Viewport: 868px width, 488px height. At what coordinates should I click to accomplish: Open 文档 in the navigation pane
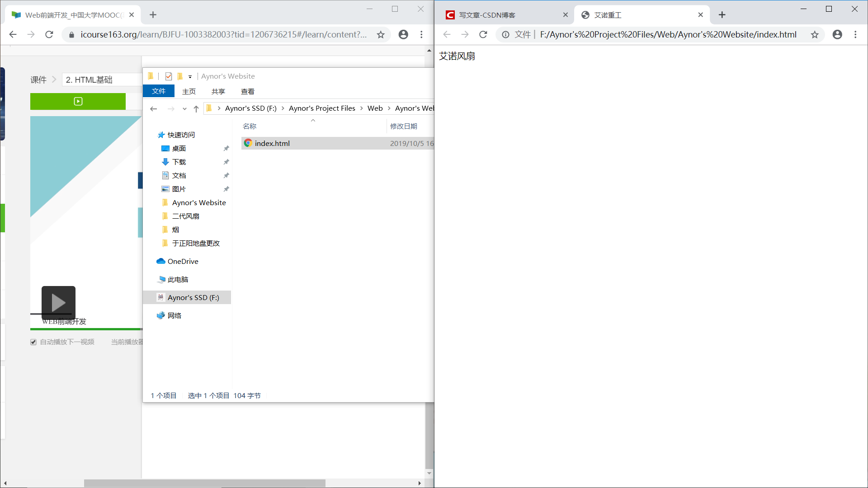point(179,176)
